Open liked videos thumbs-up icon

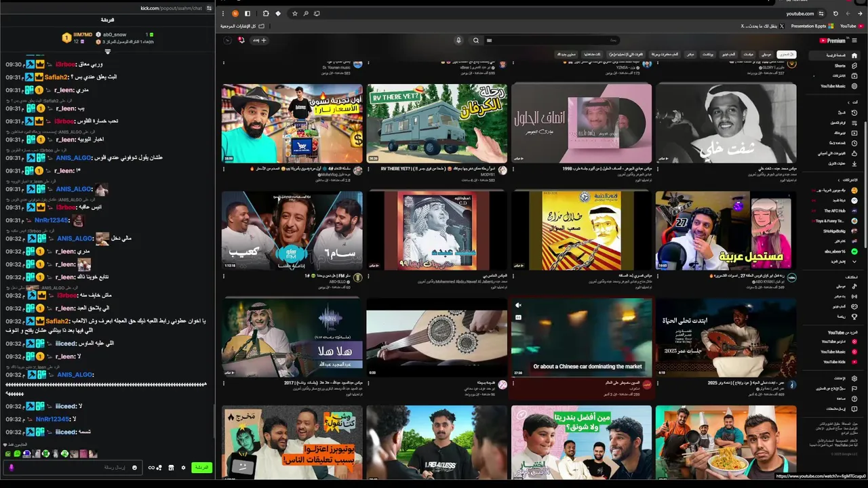[854, 153]
